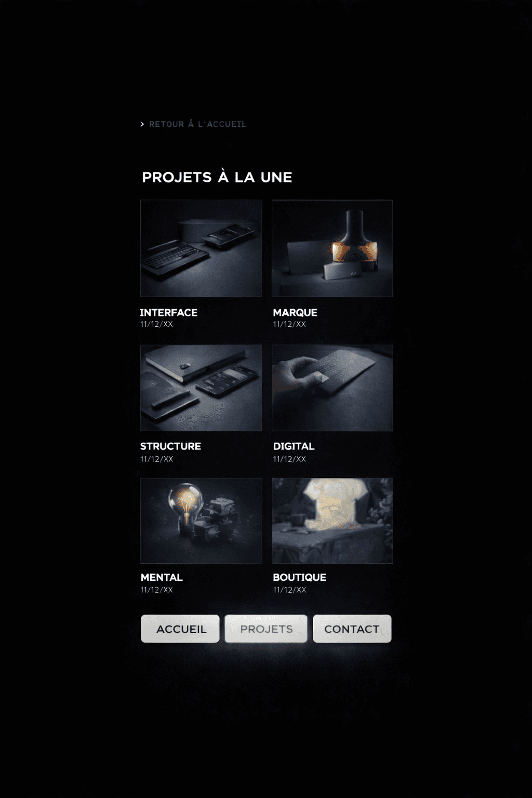Open the Boutique t-shirt thumbnail

pyautogui.click(x=332, y=521)
